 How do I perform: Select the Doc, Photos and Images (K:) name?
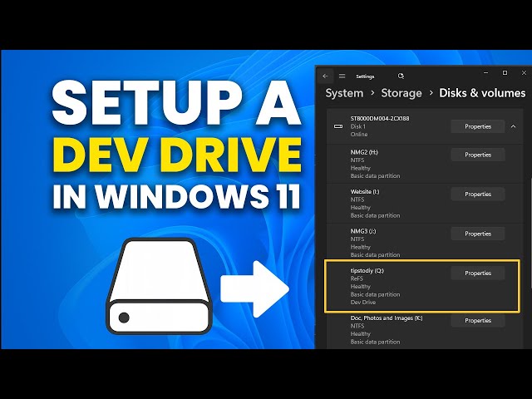387,318
